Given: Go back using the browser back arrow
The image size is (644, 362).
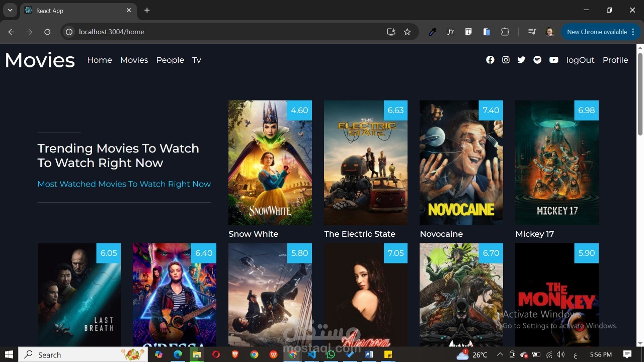Looking at the screenshot, I should point(11,32).
